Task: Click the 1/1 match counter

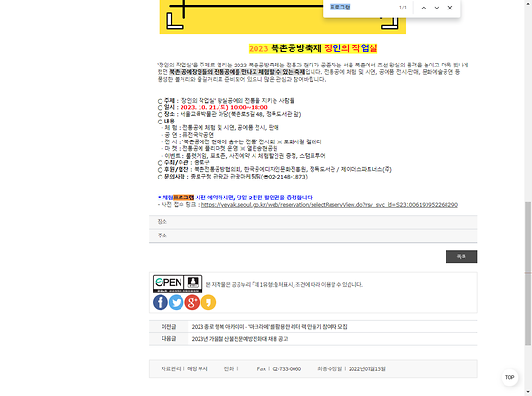Action: [x=403, y=8]
